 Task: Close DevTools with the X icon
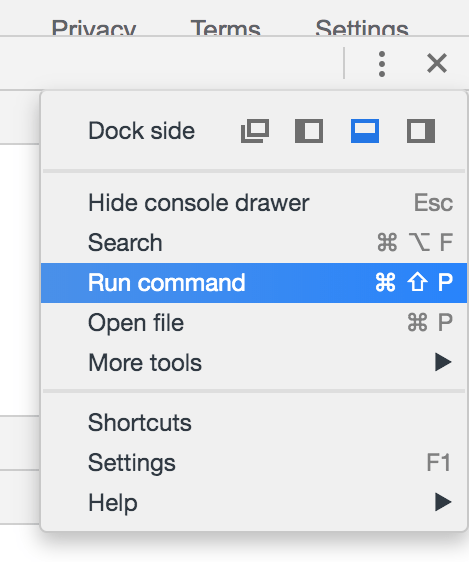[437, 63]
